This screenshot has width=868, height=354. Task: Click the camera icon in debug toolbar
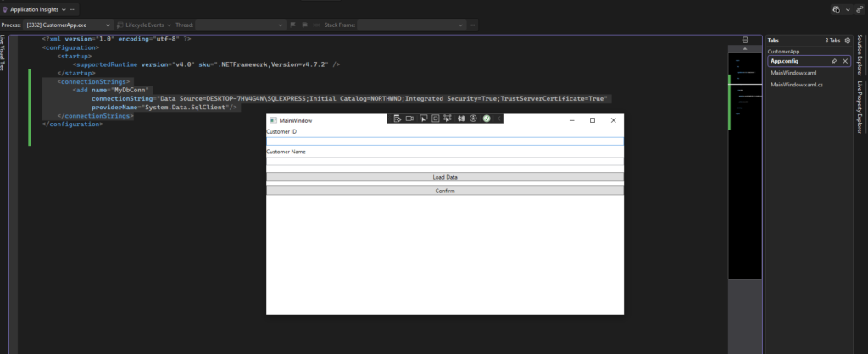click(409, 119)
